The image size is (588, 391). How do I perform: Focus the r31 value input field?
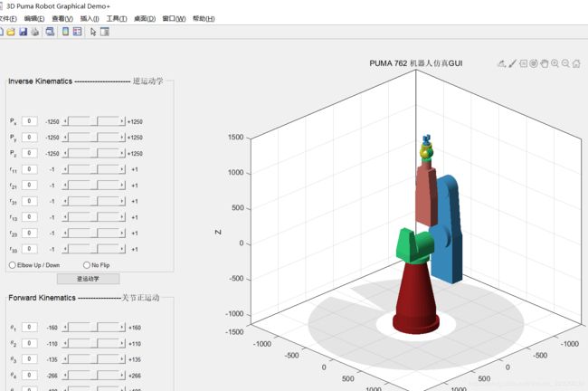point(29,201)
